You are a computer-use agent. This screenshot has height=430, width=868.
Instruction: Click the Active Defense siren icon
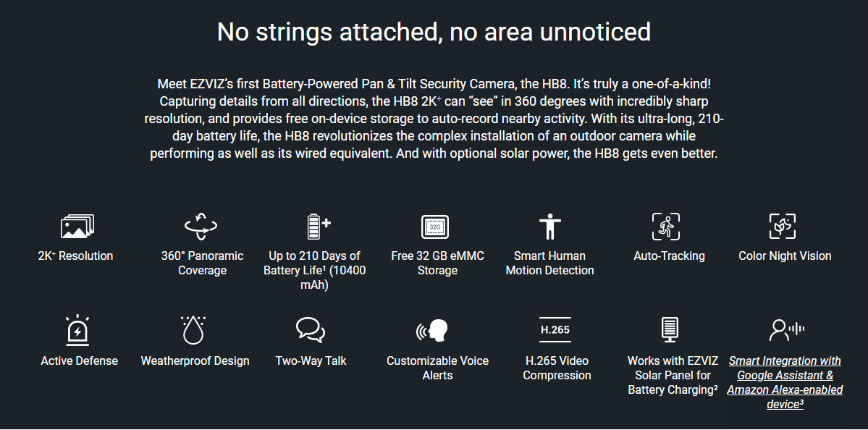77,330
